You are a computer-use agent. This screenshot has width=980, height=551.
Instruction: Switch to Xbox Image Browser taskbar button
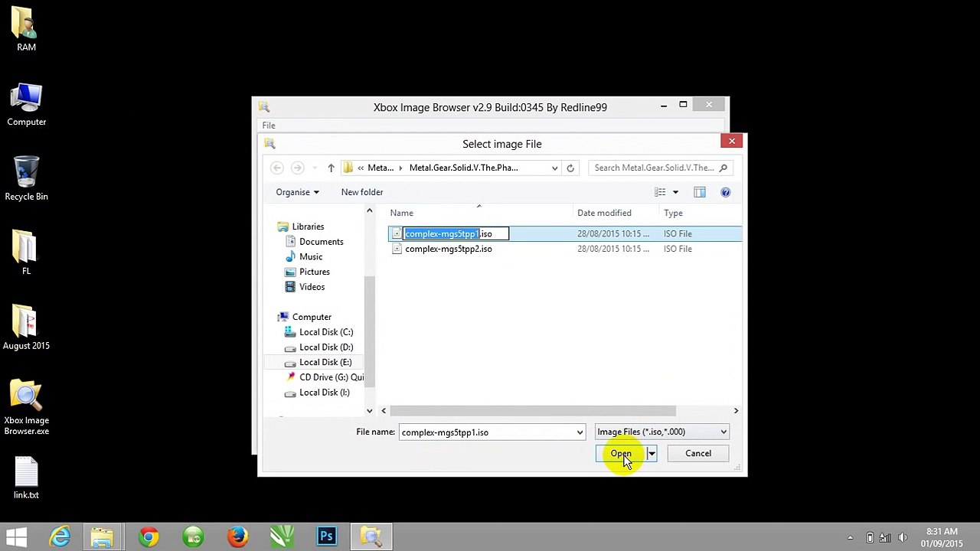tap(371, 536)
